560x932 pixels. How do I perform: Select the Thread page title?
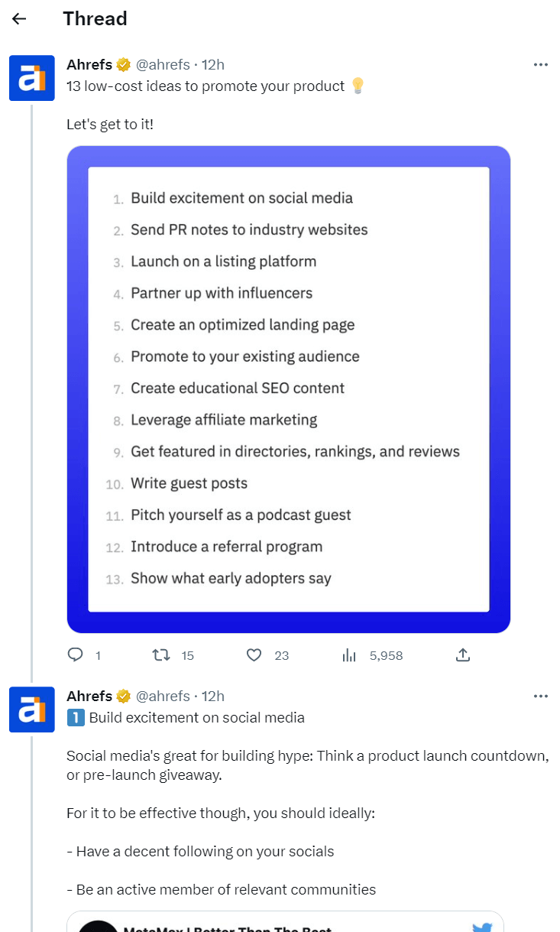pyautogui.click(x=95, y=18)
